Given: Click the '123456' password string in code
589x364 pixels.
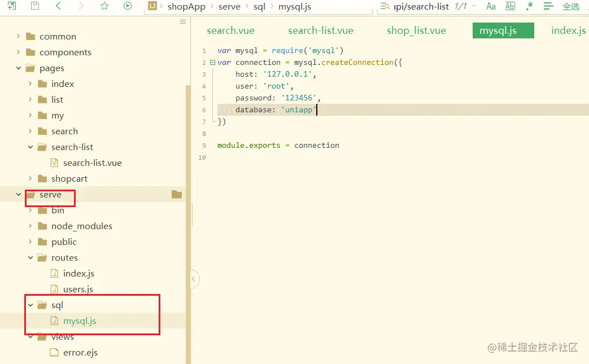Looking at the screenshot, I should [x=299, y=98].
